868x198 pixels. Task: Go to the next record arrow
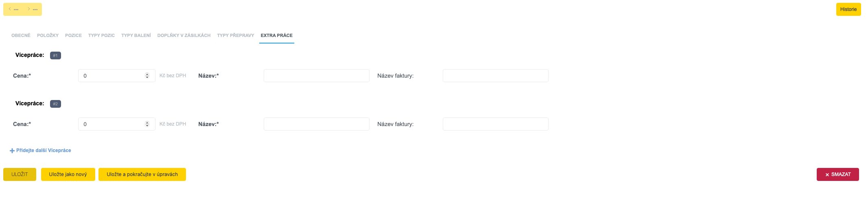[29, 9]
